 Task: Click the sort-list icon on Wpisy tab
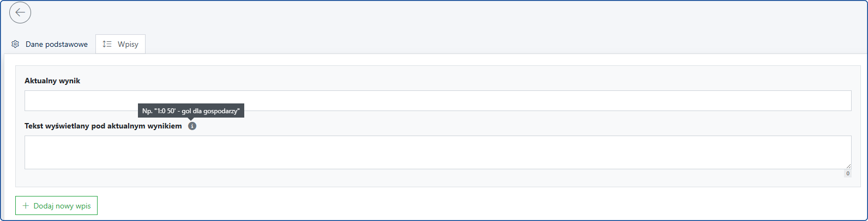[107, 44]
